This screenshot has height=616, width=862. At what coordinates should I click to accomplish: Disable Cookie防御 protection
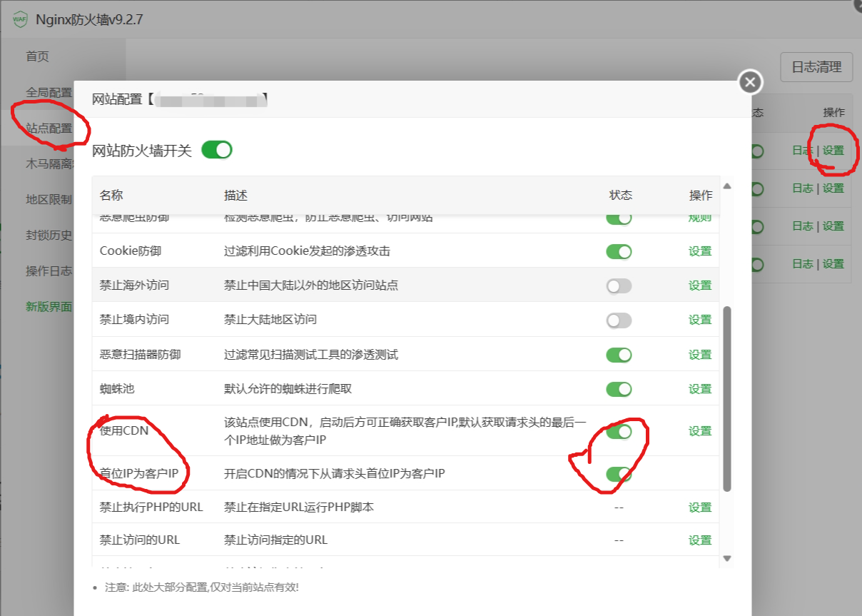(x=618, y=251)
